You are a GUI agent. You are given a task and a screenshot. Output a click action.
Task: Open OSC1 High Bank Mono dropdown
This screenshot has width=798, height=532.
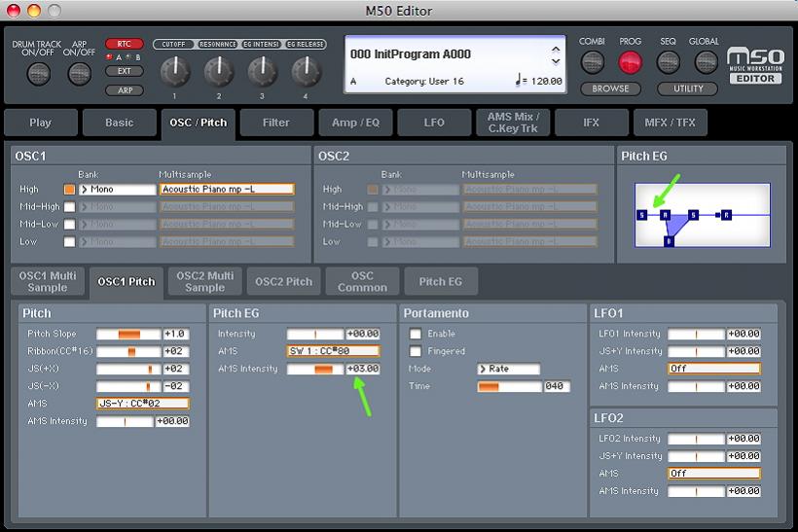(x=118, y=190)
